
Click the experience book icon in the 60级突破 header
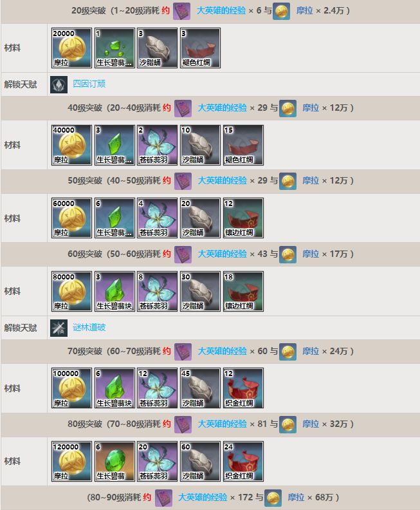183,254
